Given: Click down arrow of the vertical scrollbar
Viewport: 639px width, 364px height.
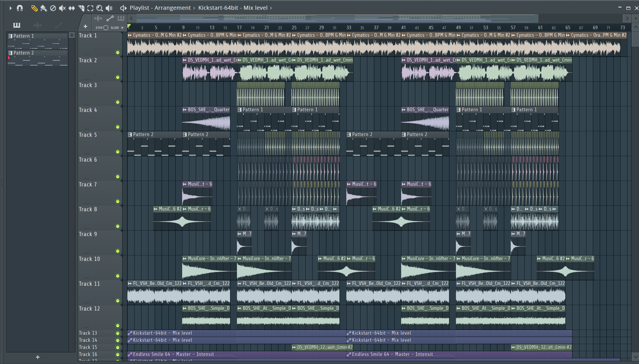Looking at the screenshot, I should click(635, 357).
